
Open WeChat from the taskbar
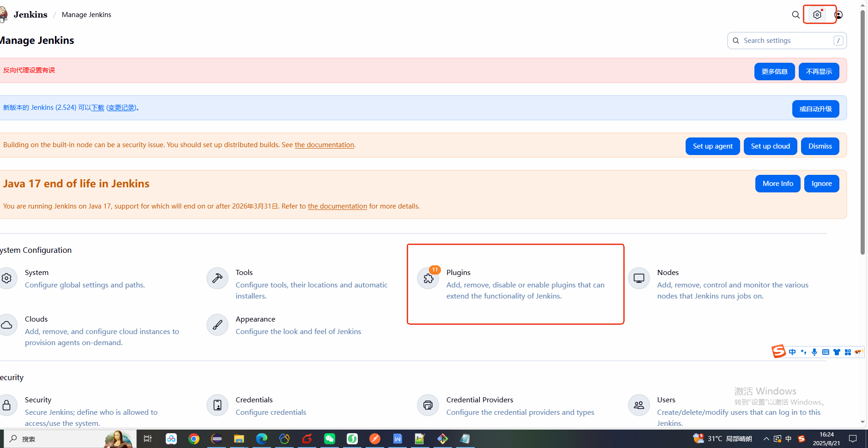click(x=330, y=439)
